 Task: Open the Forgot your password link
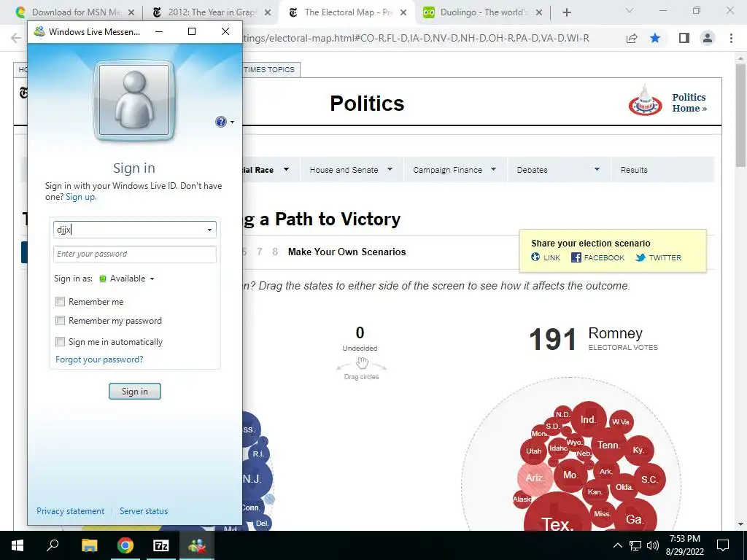click(99, 359)
